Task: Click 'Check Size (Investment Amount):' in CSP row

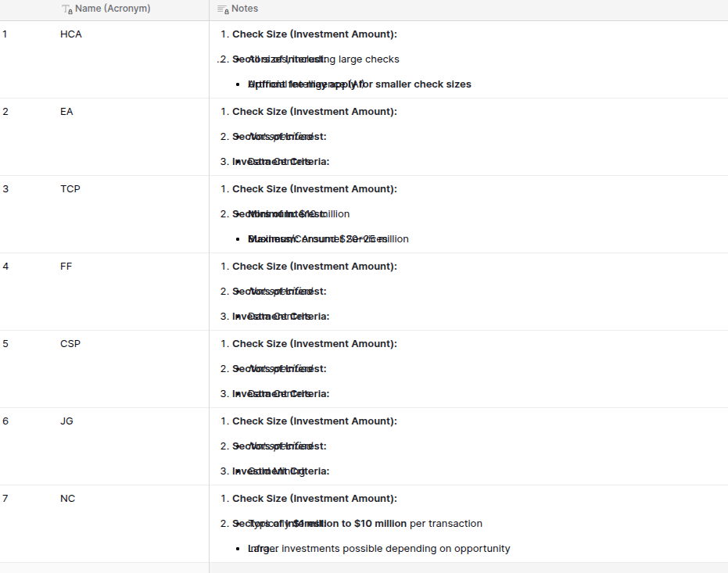Action: 314,344
